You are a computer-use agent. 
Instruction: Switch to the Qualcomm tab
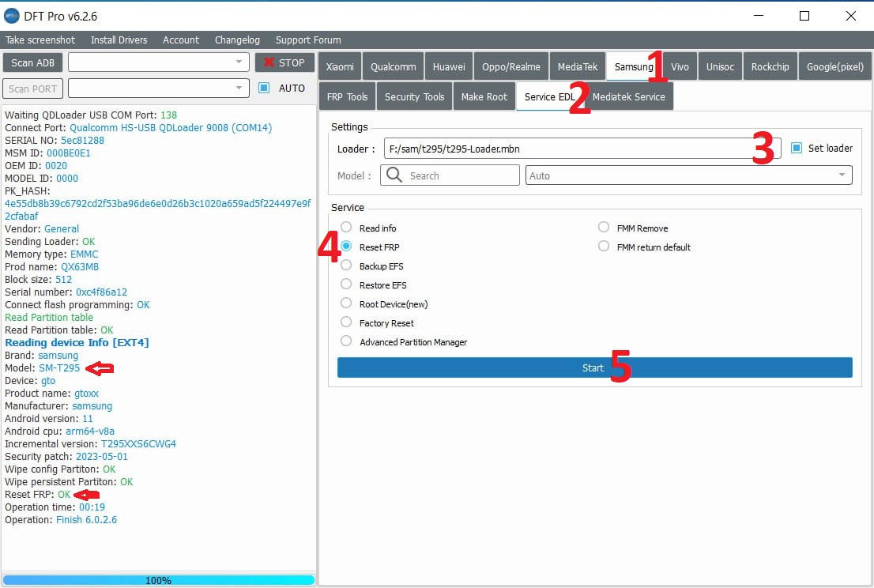click(x=394, y=67)
